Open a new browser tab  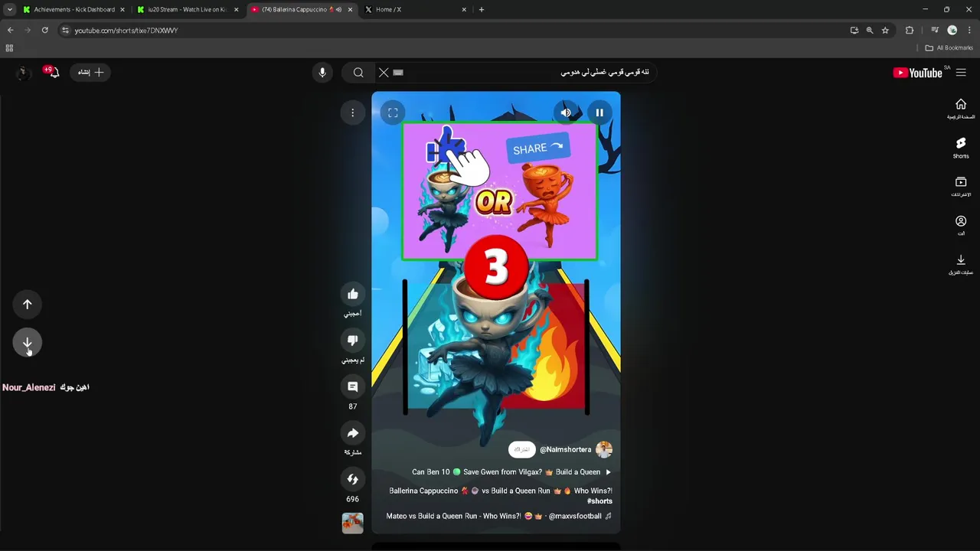(x=481, y=9)
